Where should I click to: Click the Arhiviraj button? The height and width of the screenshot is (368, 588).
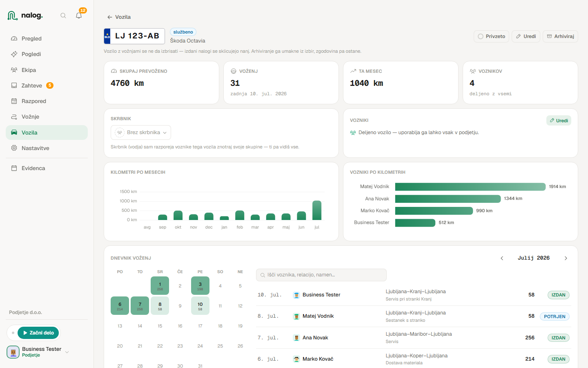coord(560,36)
